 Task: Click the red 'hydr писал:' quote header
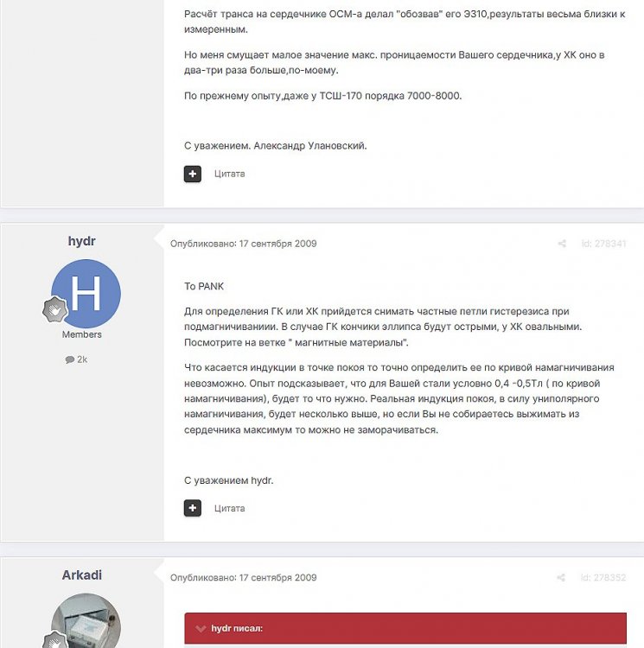405,629
